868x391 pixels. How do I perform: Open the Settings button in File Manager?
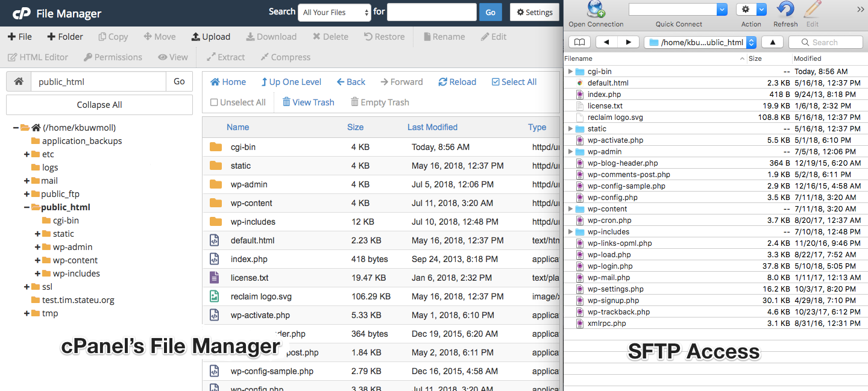[x=535, y=12]
